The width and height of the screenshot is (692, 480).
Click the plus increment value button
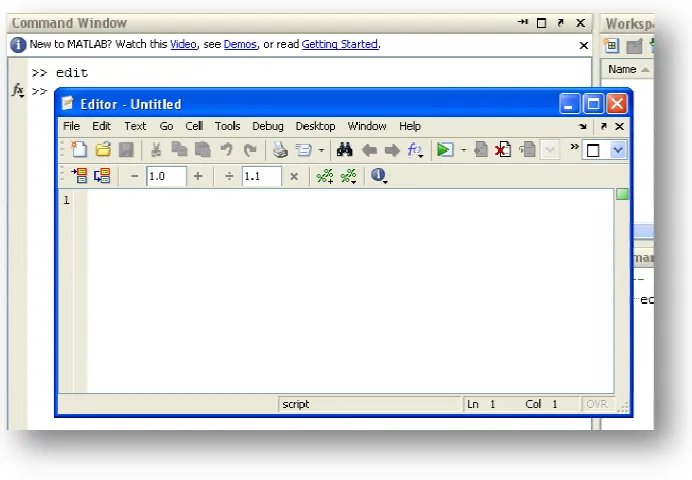coord(198,176)
